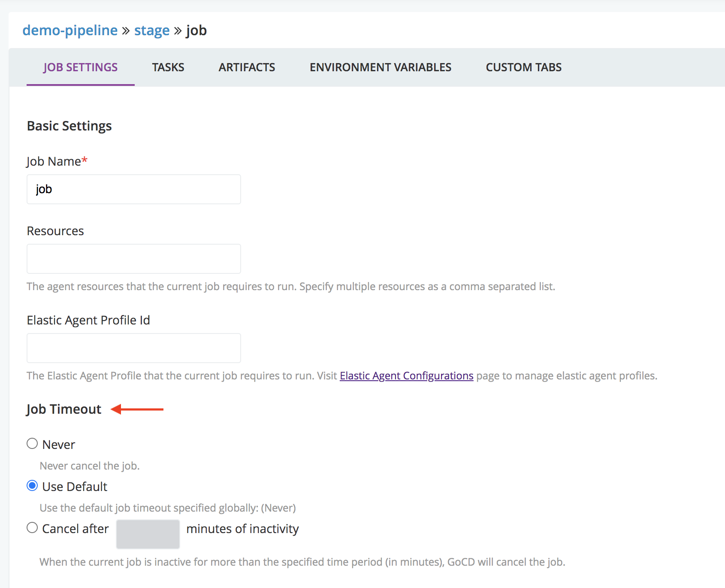Switch to the Job Settings tab
Viewport: 725px width, 588px height.
coord(80,67)
